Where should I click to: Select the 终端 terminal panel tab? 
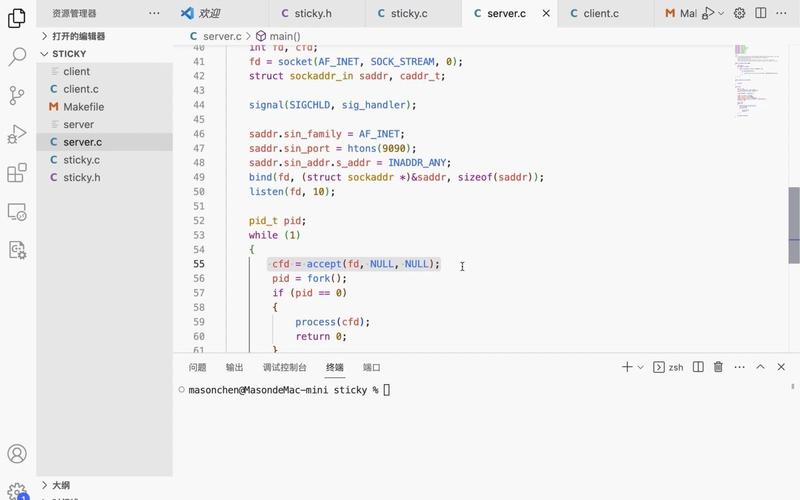tap(335, 367)
